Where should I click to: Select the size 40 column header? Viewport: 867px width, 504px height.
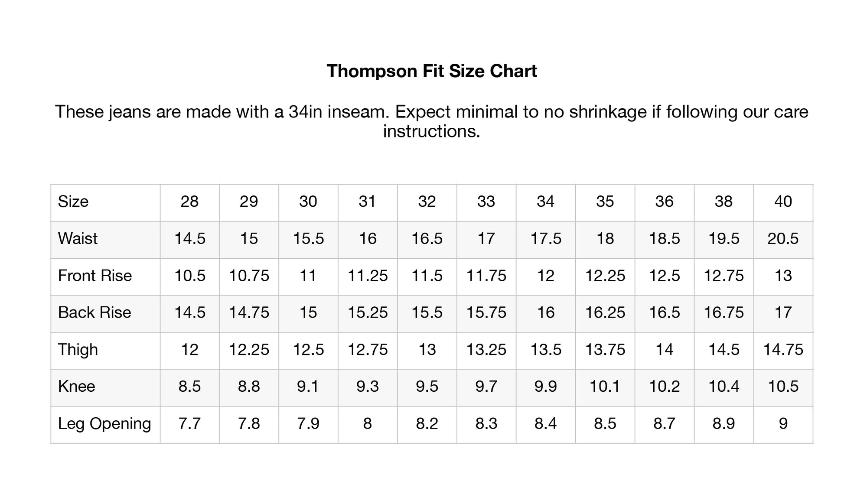[x=783, y=202]
